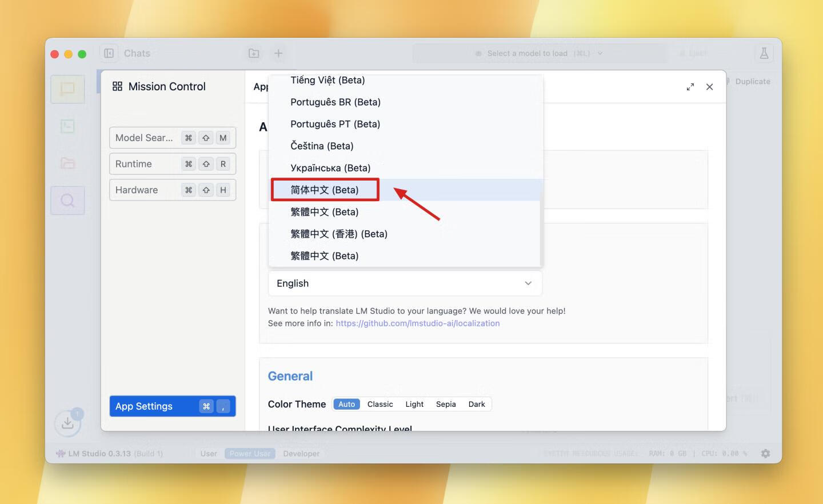Open My Models folder sidebar icon
This screenshot has width=823, height=504.
tap(67, 163)
